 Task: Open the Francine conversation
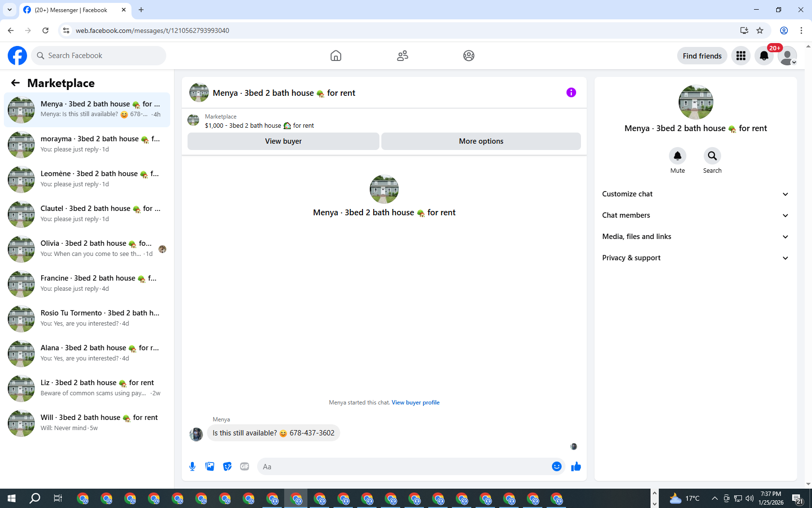click(87, 284)
